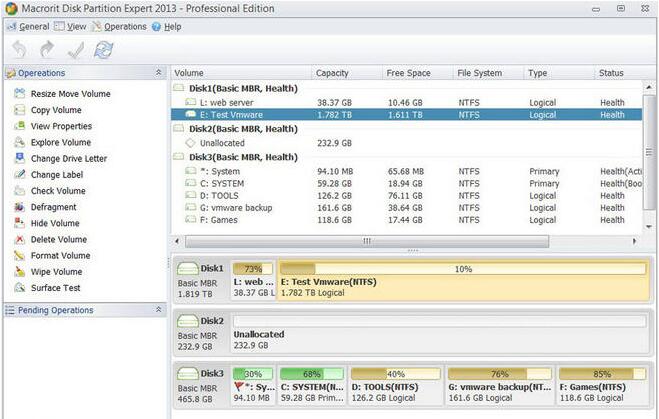This screenshot has width=659, height=419.
Task: Collapse Disk2 group in volume list
Action: pos(179,129)
